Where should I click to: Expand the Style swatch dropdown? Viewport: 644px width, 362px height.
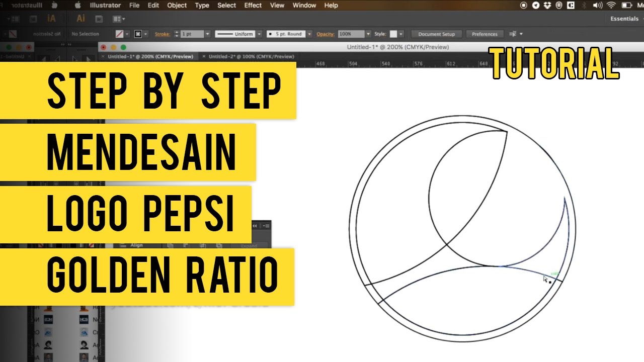401,34
